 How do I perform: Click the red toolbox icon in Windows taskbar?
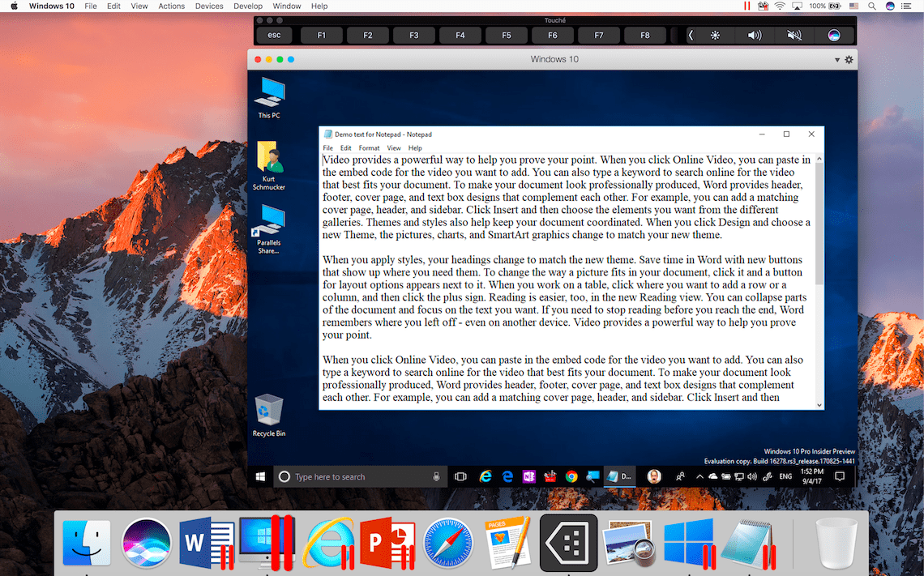tap(550, 477)
